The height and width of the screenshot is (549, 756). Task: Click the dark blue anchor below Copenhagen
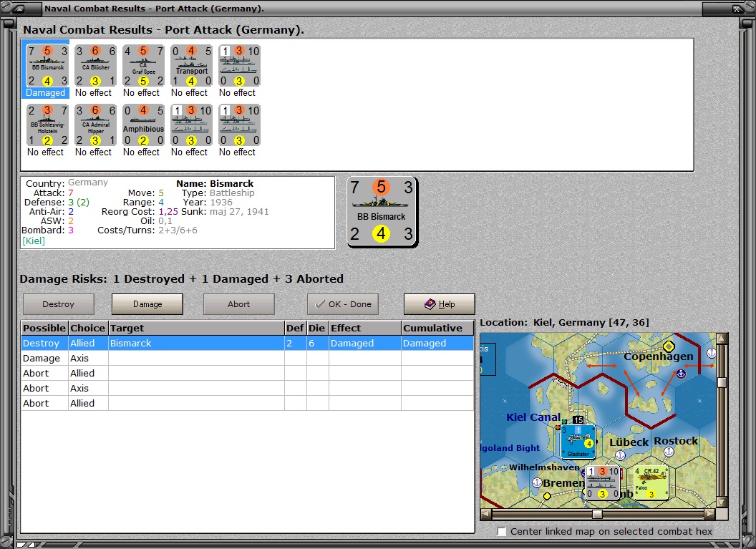pyautogui.click(x=680, y=374)
